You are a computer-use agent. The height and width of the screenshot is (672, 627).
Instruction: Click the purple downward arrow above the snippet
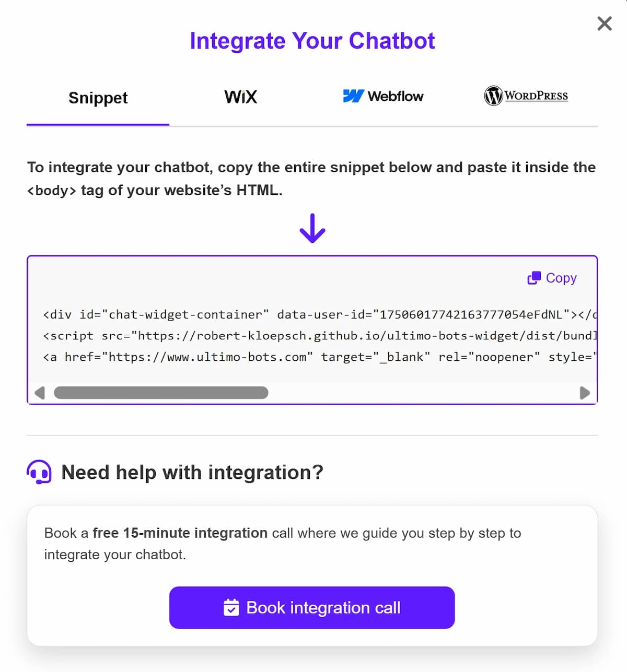(312, 228)
